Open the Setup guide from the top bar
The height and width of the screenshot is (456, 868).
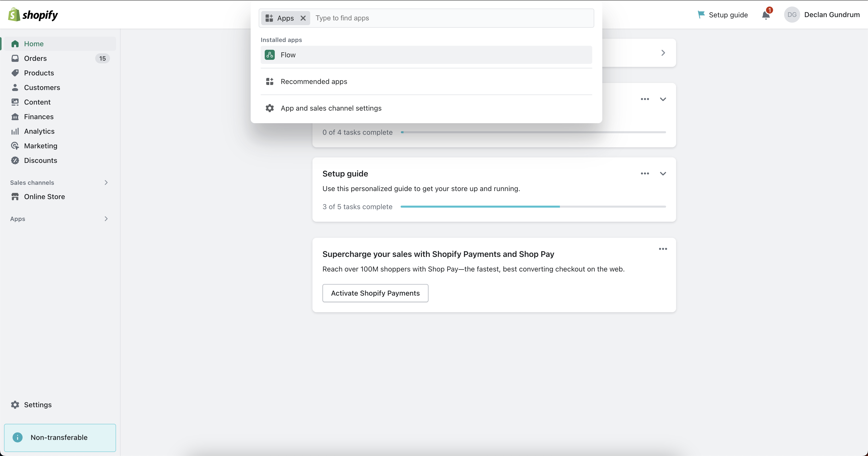click(722, 15)
